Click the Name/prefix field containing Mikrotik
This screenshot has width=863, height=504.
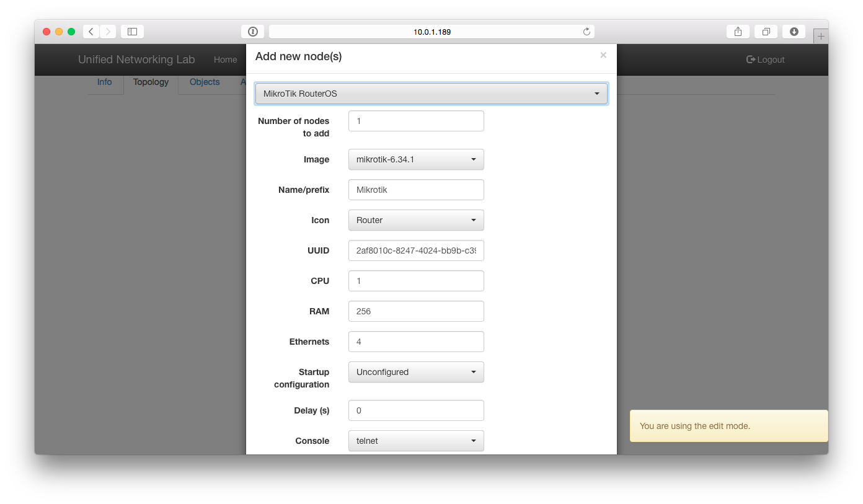pyautogui.click(x=416, y=190)
